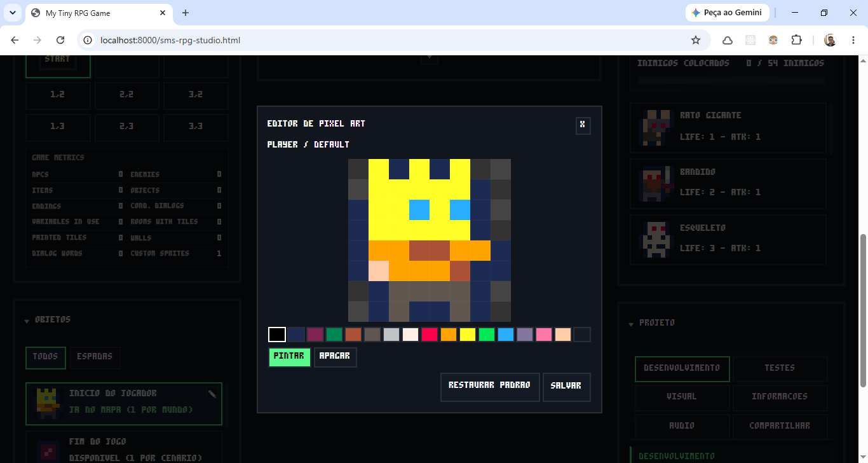Pick the off-white swatch
This screenshot has width=868, height=463.
410,335
